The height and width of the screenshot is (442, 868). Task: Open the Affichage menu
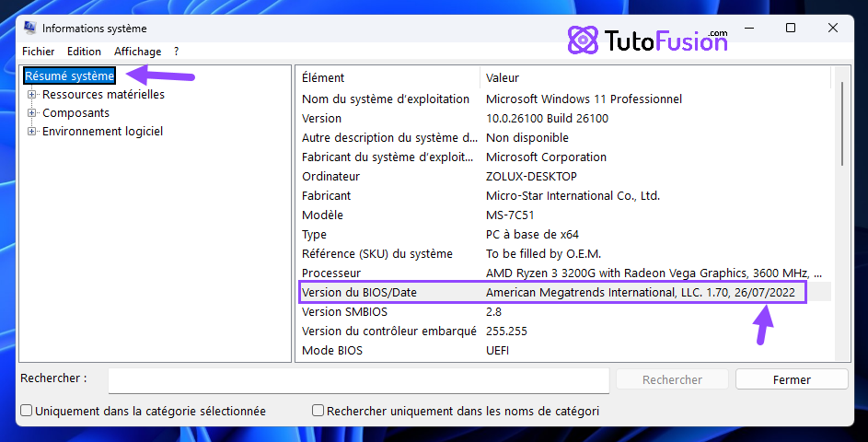138,52
